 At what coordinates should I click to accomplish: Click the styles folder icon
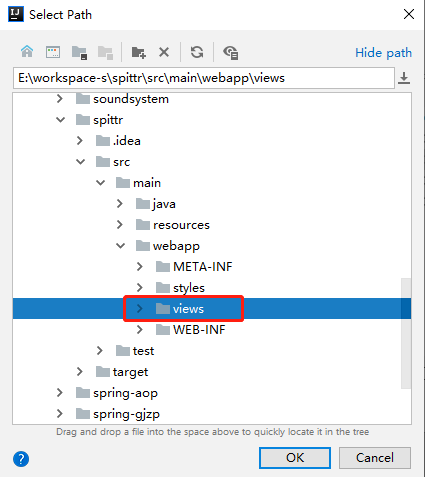[x=163, y=288]
